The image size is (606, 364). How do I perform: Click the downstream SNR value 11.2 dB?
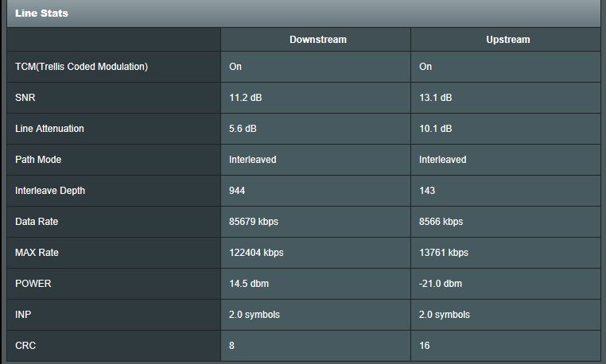246,98
